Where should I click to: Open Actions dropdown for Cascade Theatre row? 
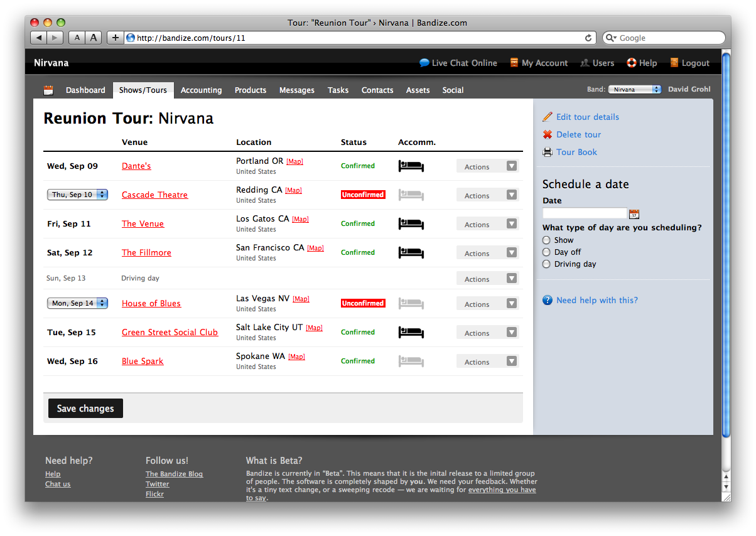488,195
